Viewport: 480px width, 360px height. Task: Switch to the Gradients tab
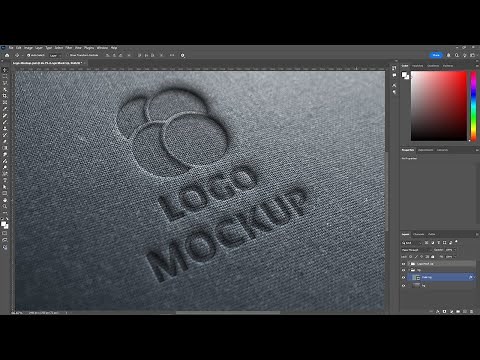433,66
